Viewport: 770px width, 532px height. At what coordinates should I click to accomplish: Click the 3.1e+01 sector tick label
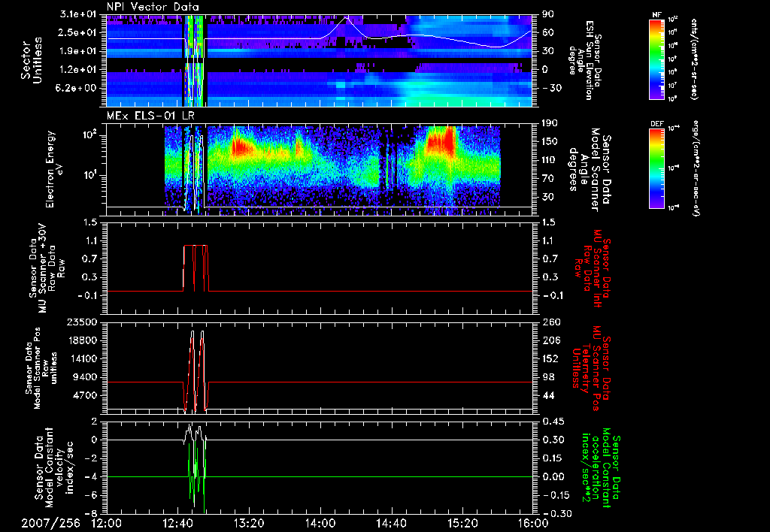click(77, 14)
